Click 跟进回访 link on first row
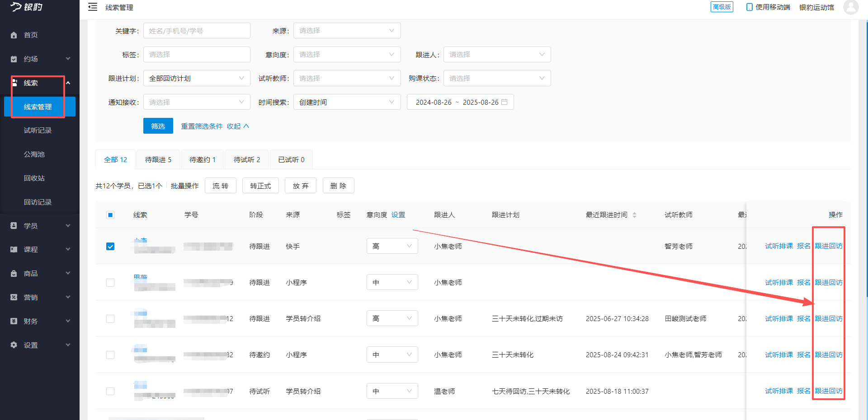This screenshot has height=420, width=868. click(x=828, y=246)
